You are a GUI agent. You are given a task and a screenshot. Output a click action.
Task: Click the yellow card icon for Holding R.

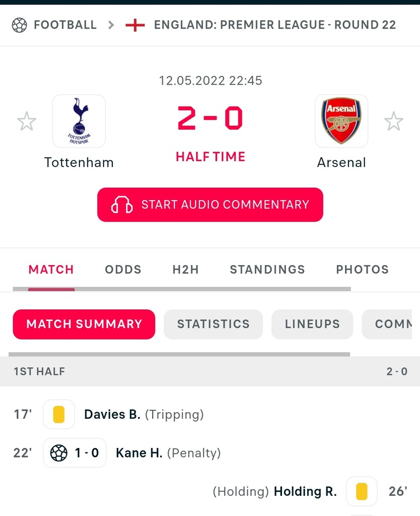pos(362,491)
